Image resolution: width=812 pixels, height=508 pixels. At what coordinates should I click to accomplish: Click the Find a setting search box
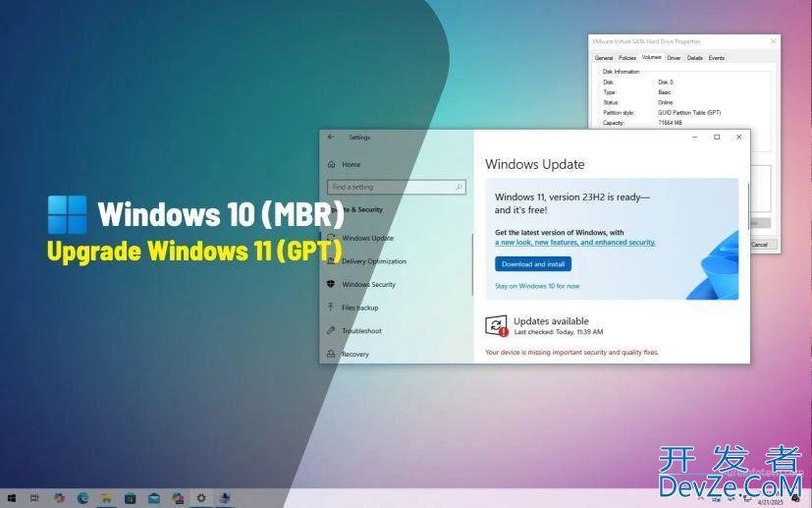click(396, 187)
